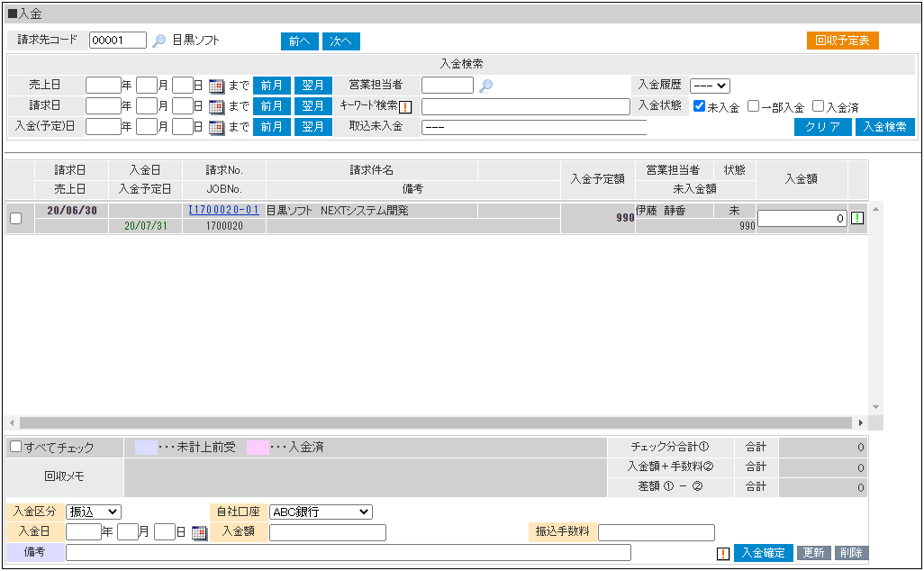This screenshot has width=924, height=571.
Task: Open the 入金区分 dropdown showing 振込
Action: point(94,512)
